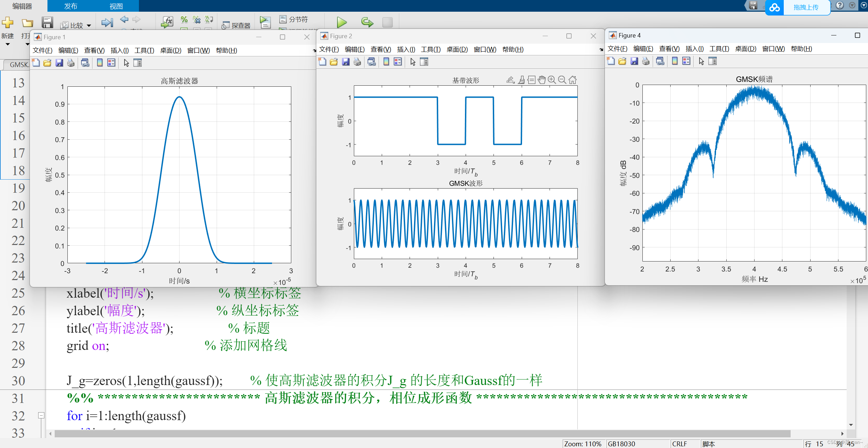The height and width of the screenshot is (448, 868).
Task: Click restore view home icon Figure 2
Action: click(573, 80)
